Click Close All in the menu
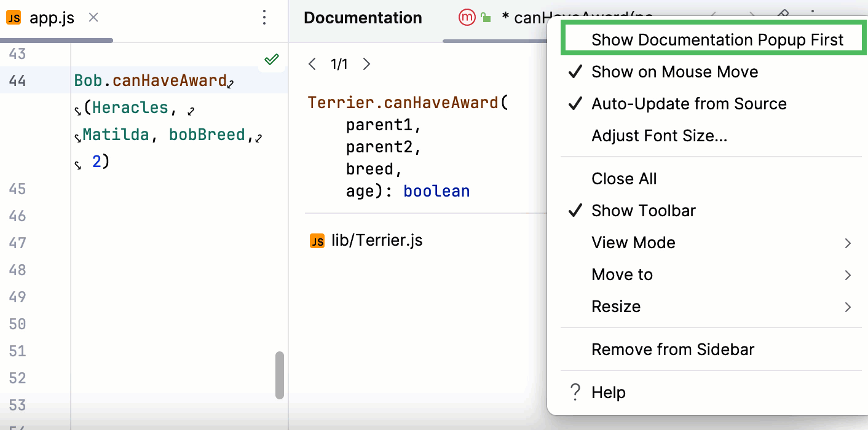This screenshot has width=868, height=430. [624, 178]
